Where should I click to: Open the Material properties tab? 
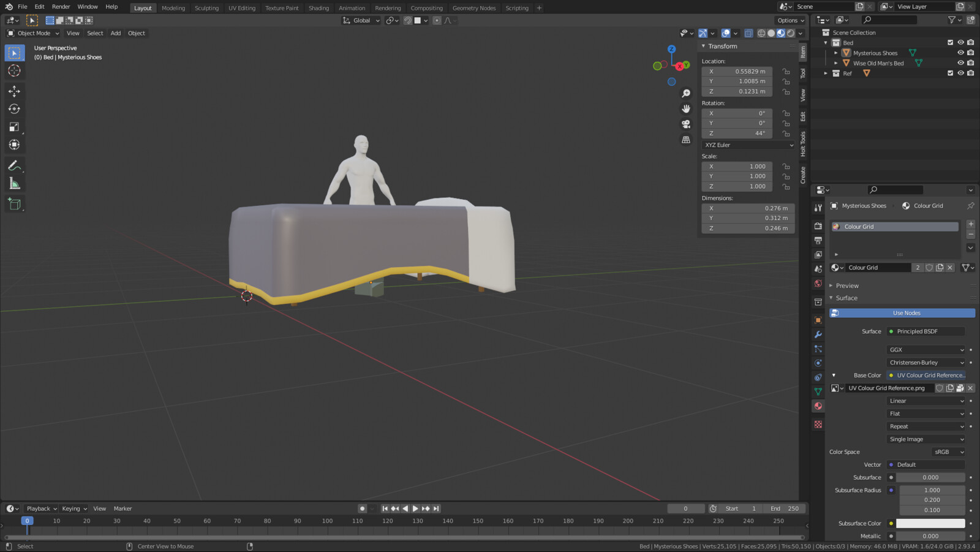[x=818, y=406]
